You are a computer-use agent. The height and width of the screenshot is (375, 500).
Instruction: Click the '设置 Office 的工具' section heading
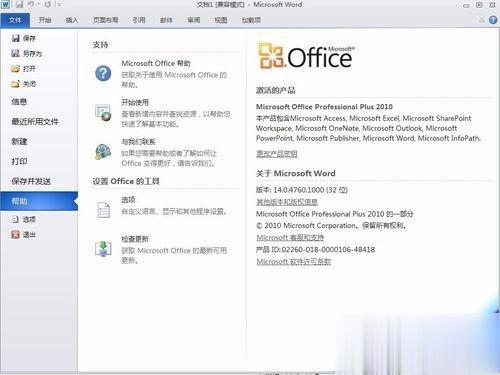126,181
